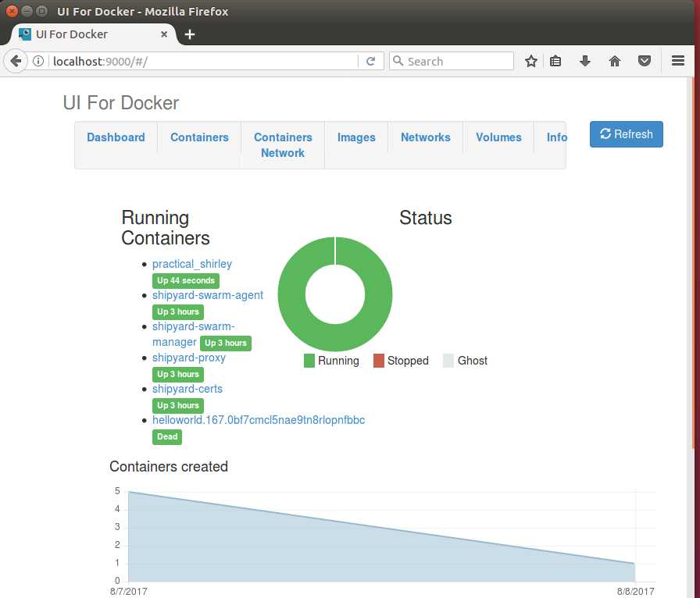Click the 8/8/2017 axis label
This screenshot has height=598, width=700.
pos(635,591)
